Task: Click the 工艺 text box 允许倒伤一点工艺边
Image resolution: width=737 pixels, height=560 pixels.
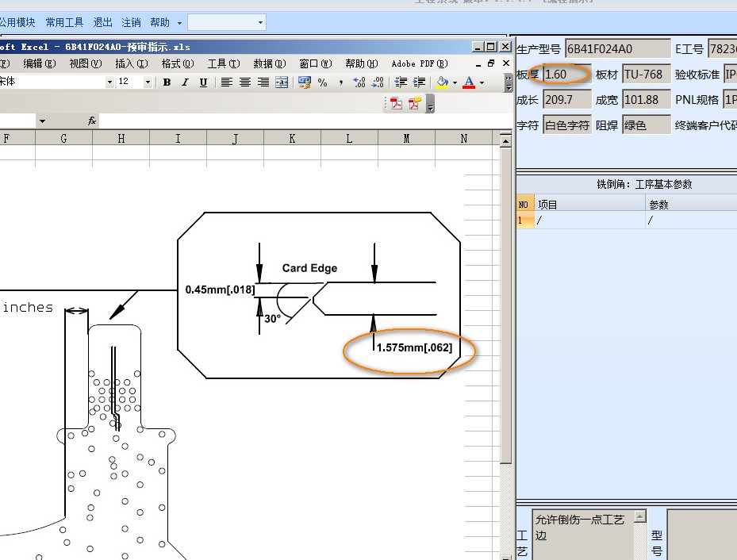Action: (583, 535)
